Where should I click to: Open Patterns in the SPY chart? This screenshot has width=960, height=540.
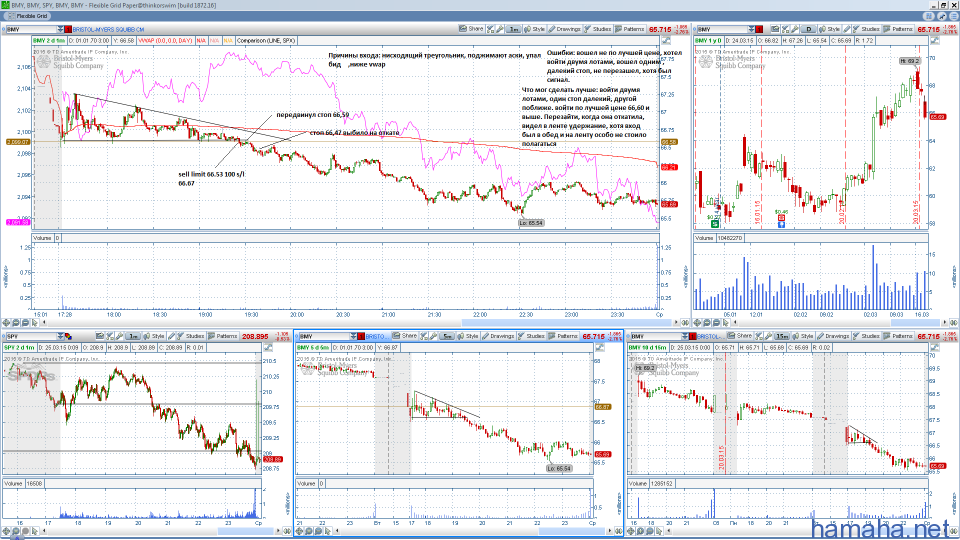click(x=223, y=336)
